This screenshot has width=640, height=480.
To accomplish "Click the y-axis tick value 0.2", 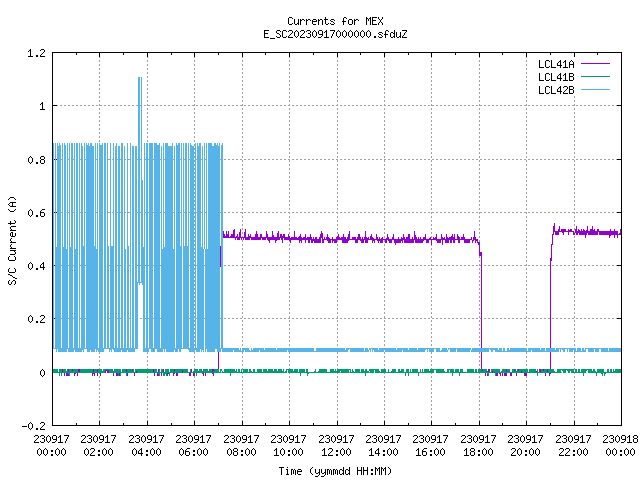I will [36, 319].
